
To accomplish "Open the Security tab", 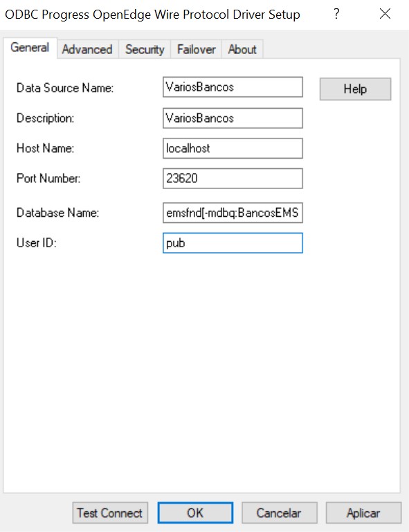I will (x=145, y=50).
